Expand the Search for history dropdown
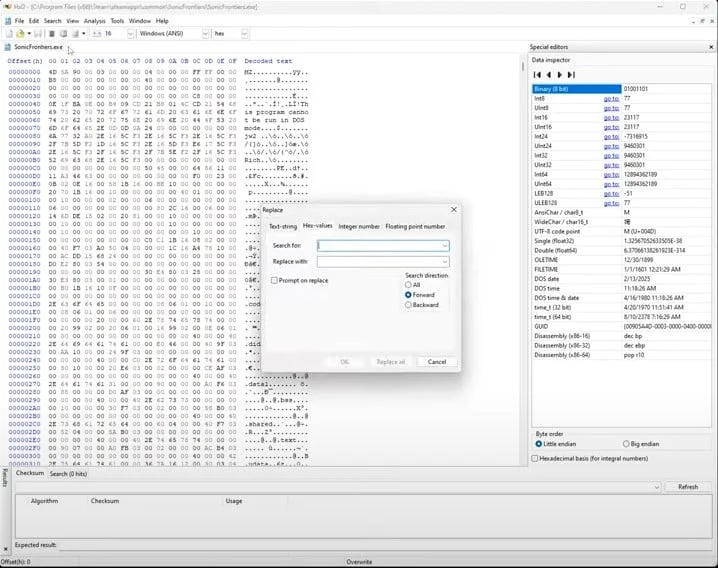 444,245
